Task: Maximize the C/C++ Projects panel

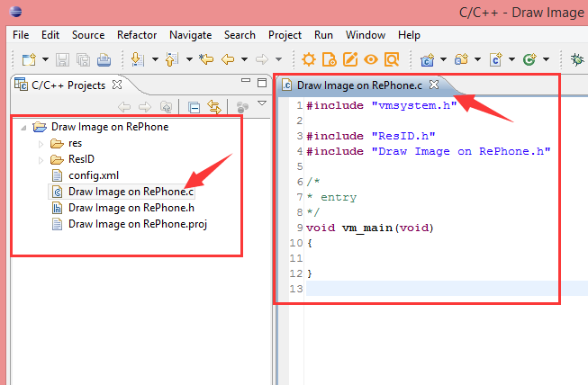Action: (x=262, y=83)
